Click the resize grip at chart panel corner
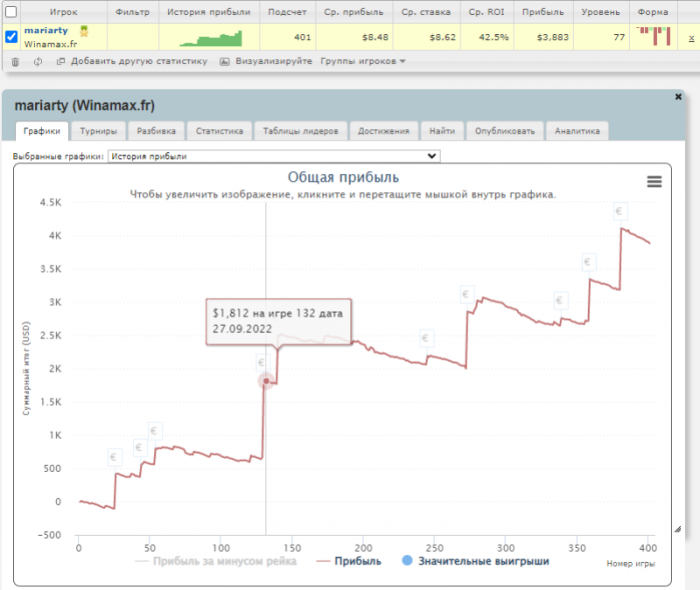This screenshot has height=590, width=700. [x=677, y=529]
